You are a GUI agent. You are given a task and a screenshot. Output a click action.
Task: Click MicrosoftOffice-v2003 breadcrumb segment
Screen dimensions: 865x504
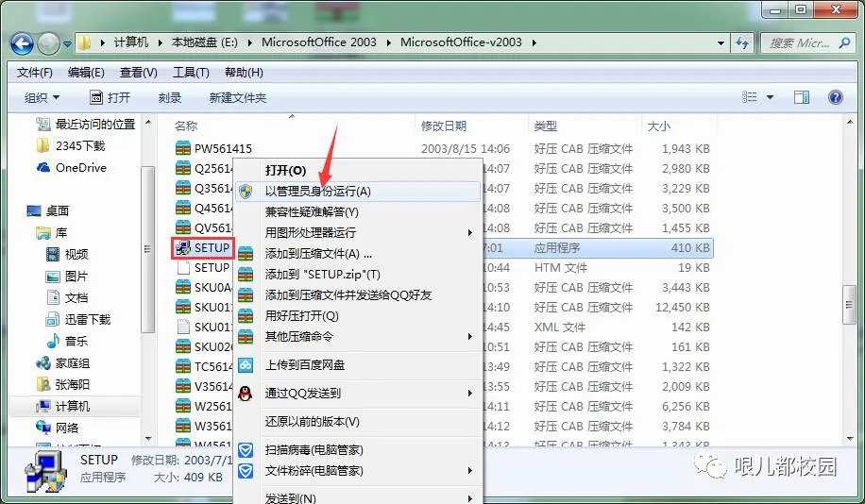(x=461, y=42)
